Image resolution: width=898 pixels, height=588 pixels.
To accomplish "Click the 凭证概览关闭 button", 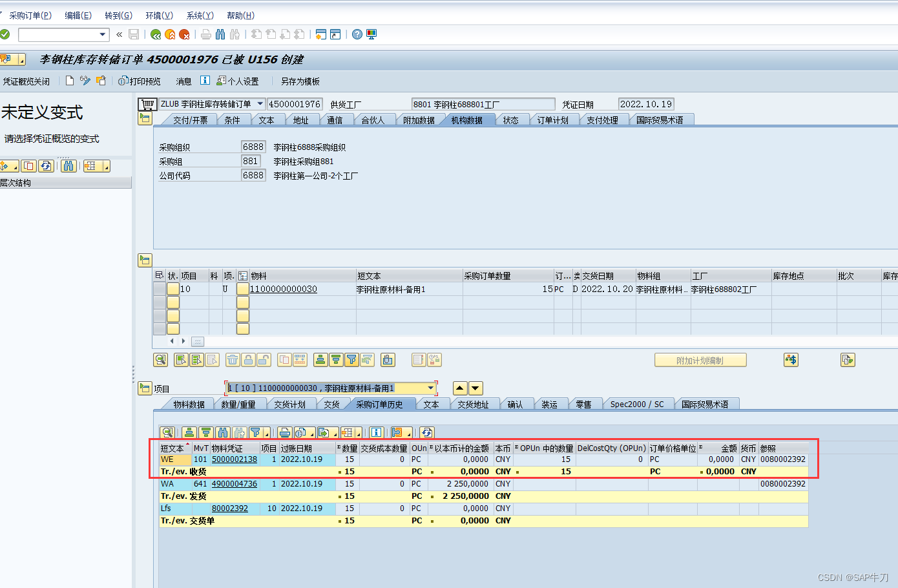I will (x=26, y=81).
